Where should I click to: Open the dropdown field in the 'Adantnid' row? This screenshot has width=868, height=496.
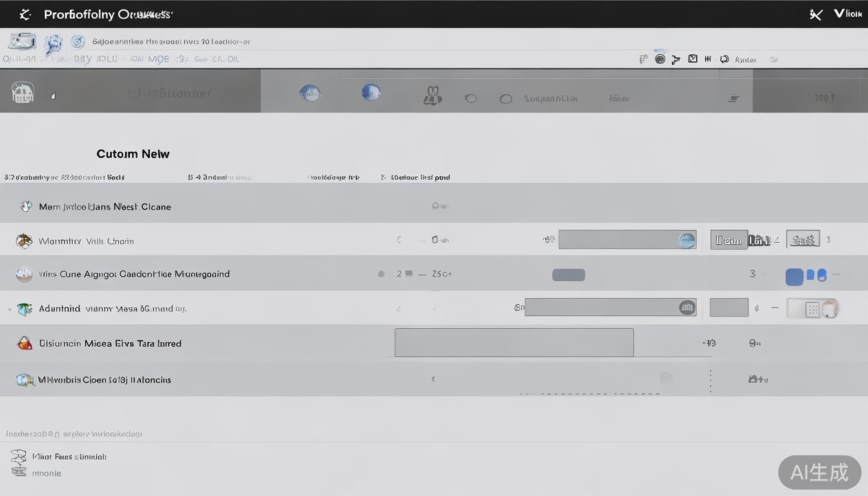(x=610, y=307)
